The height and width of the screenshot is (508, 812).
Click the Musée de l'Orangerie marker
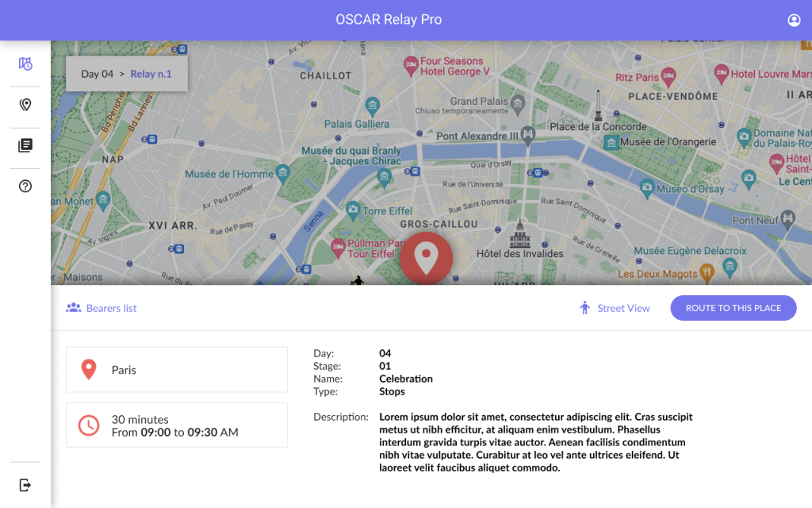(x=611, y=142)
